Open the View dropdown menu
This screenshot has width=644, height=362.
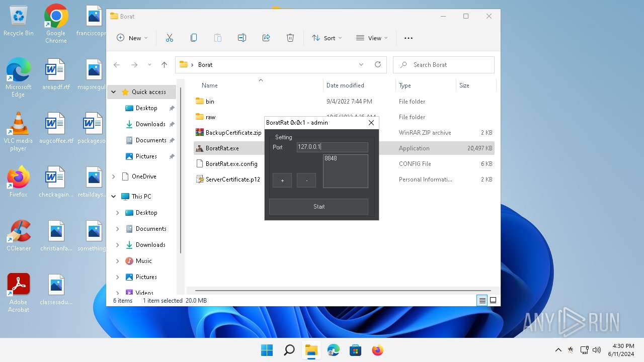point(372,38)
